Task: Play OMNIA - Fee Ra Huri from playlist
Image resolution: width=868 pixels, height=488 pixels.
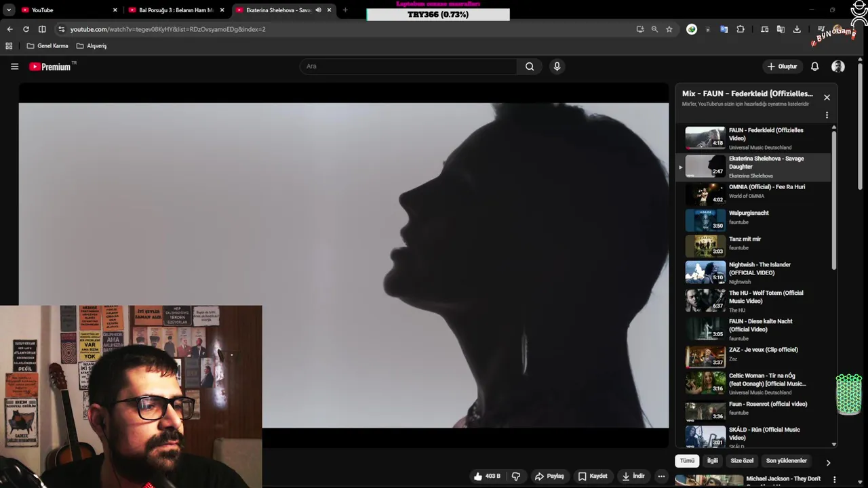Action: click(x=753, y=195)
